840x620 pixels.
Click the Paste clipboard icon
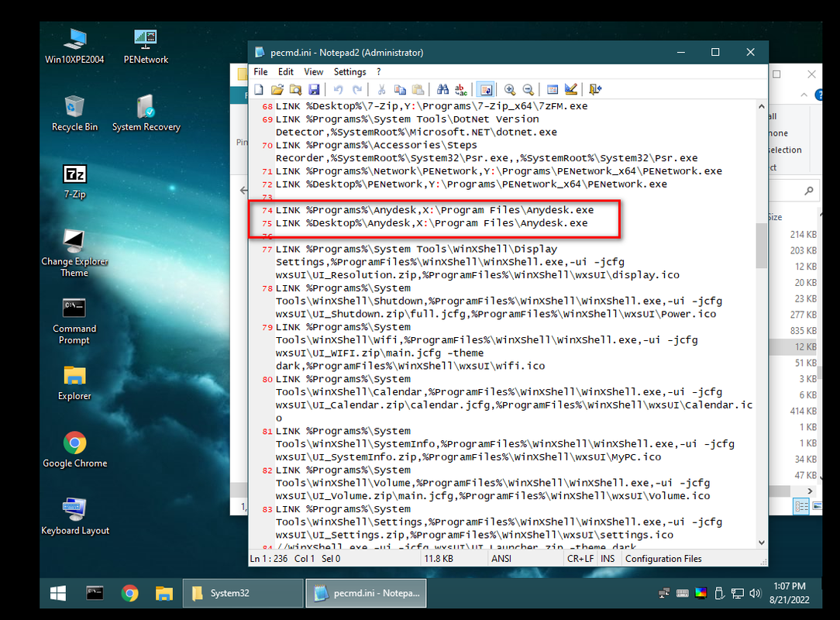click(418, 89)
